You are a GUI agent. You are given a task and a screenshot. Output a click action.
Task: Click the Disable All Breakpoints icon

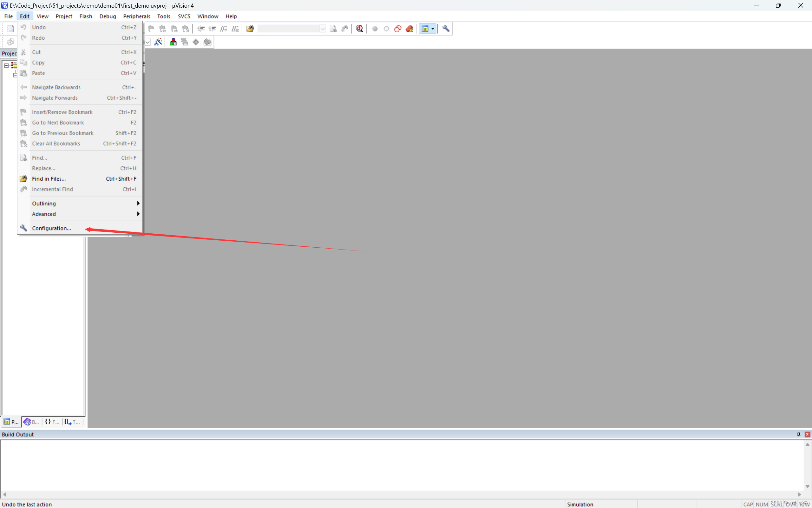click(398, 29)
